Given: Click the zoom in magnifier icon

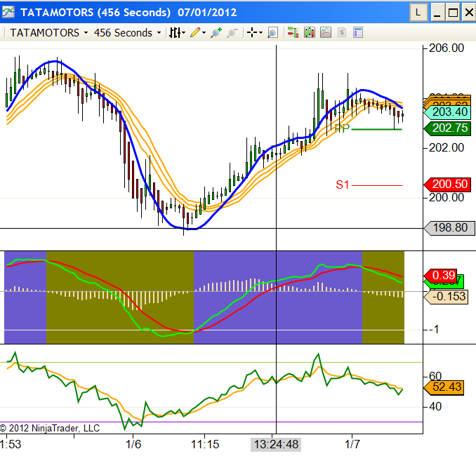Looking at the screenshot, I should pyautogui.click(x=216, y=32).
